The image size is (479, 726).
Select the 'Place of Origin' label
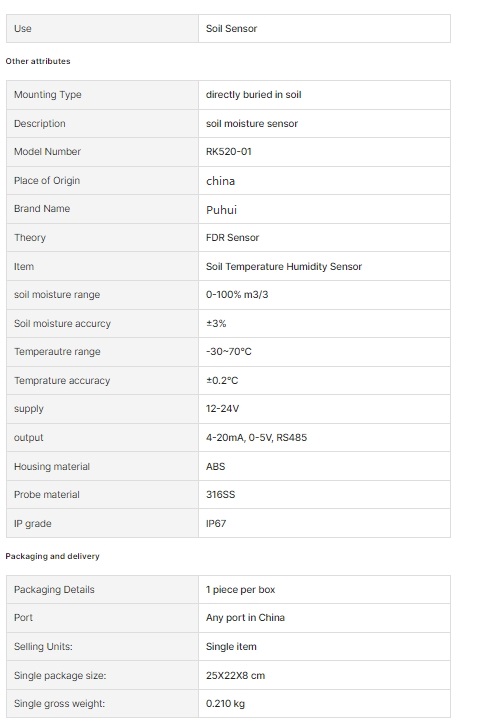[x=47, y=181]
